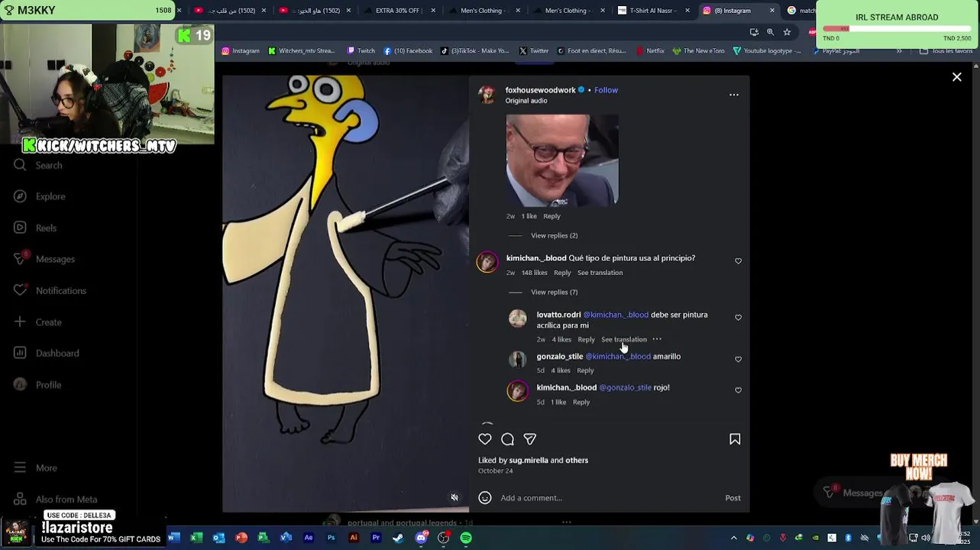Click Post comment button

click(x=733, y=498)
